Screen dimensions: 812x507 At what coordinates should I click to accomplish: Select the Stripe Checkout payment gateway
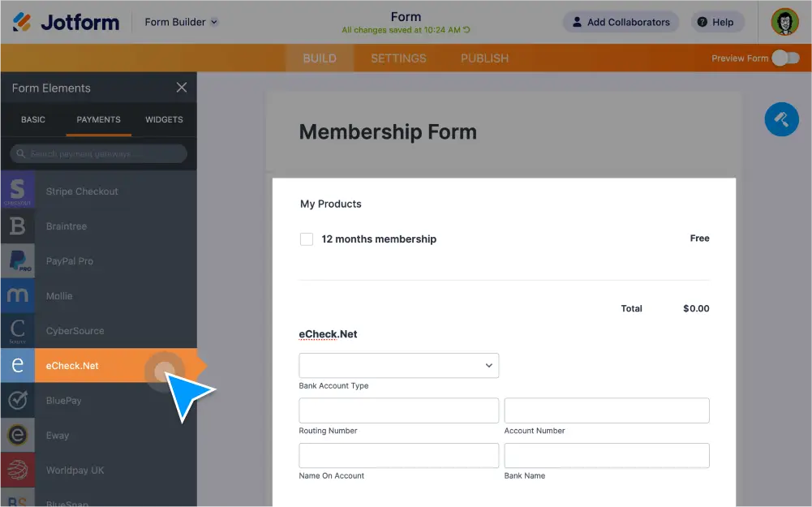coord(82,191)
